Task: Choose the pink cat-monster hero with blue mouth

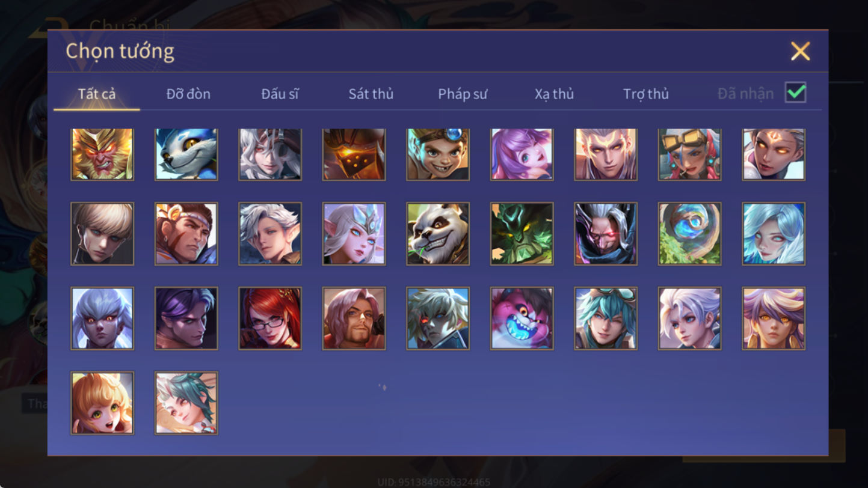Action: click(x=522, y=319)
